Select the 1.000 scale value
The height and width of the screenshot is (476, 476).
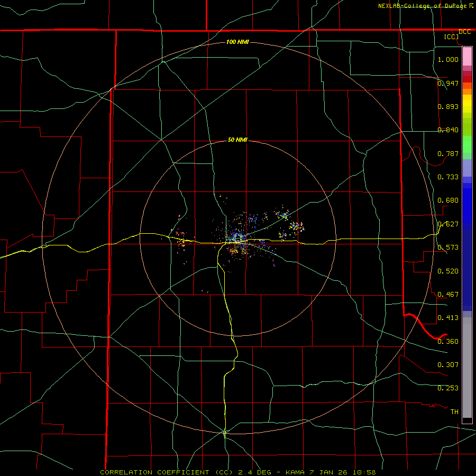click(448, 59)
